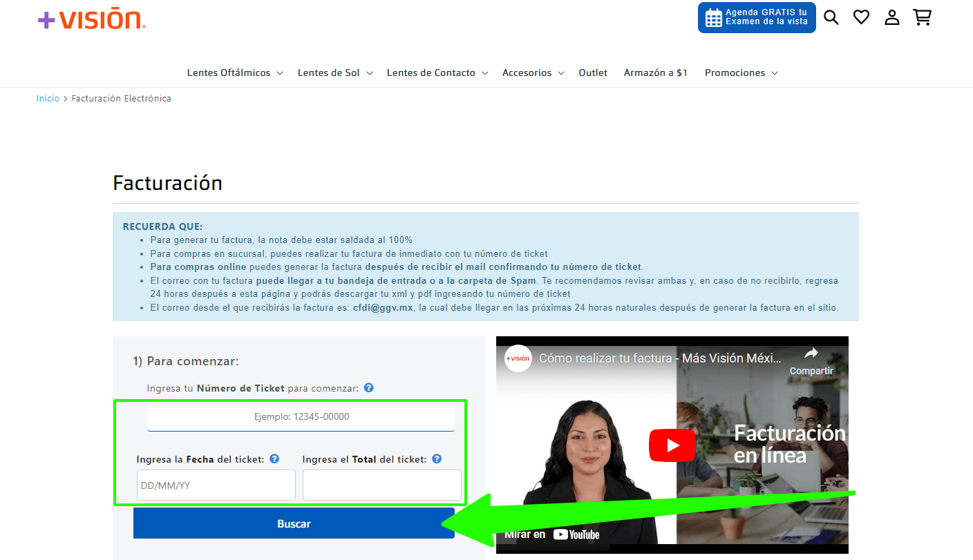
Task: Click the Buscar button
Action: tap(294, 523)
